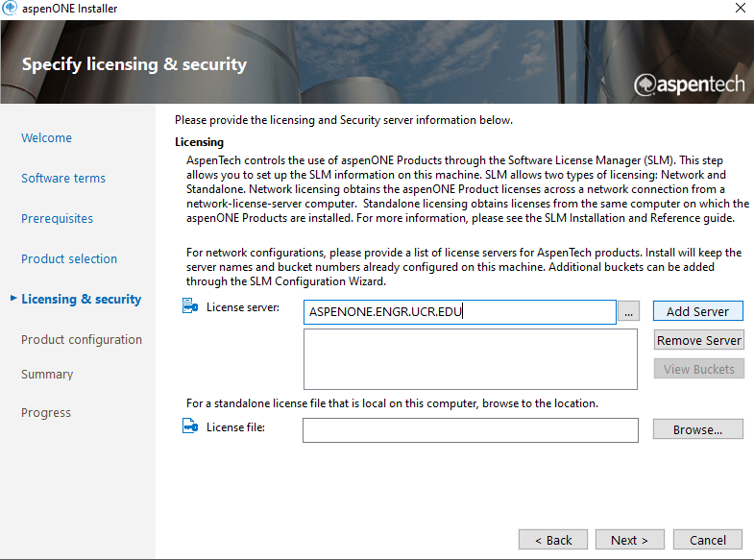
Task: Click the Remove Server button
Action: (x=698, y=340)
